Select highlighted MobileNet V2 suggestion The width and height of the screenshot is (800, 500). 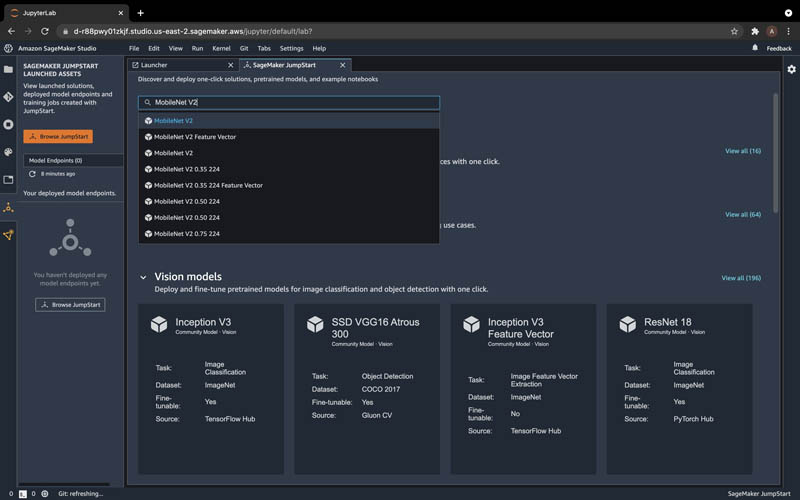(x=289, y=121)
